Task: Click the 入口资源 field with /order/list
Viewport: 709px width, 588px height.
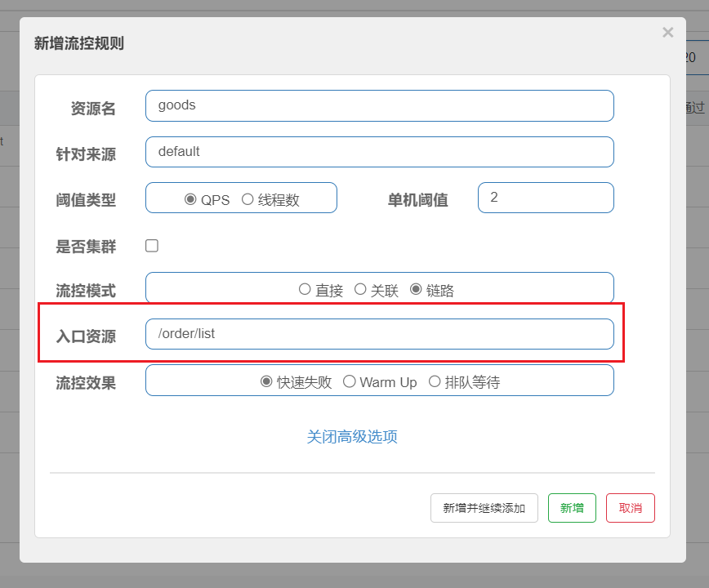Action: [x=379, y=334]
